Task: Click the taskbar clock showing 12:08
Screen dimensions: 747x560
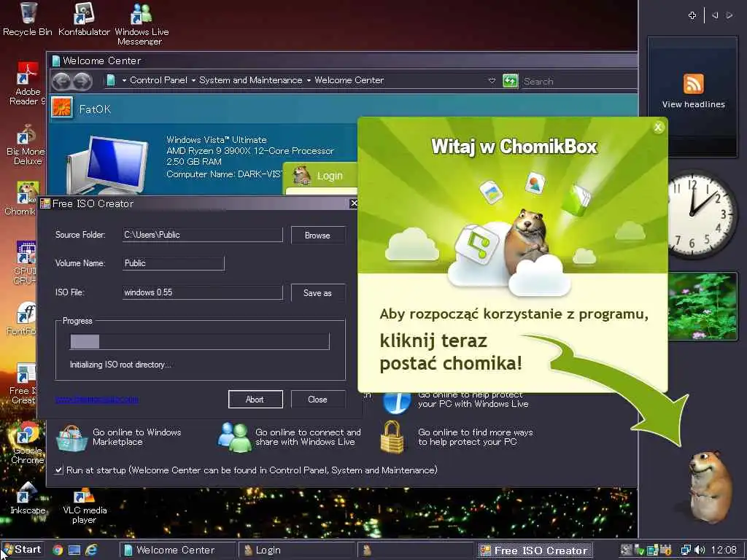Action: [x=724, y=550]
